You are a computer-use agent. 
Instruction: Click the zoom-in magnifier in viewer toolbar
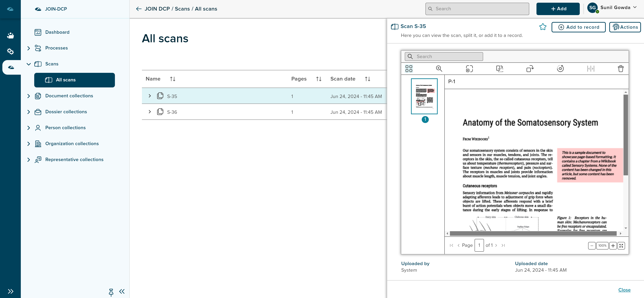439,68
